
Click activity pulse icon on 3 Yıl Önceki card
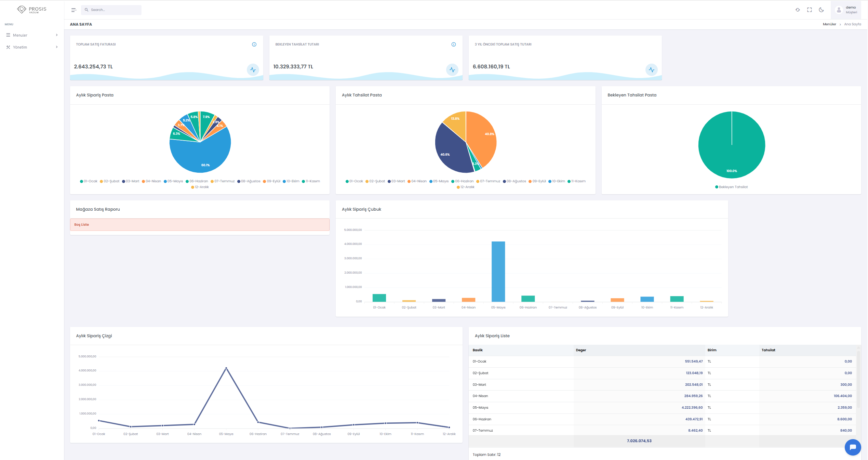[x=651, y=70]
